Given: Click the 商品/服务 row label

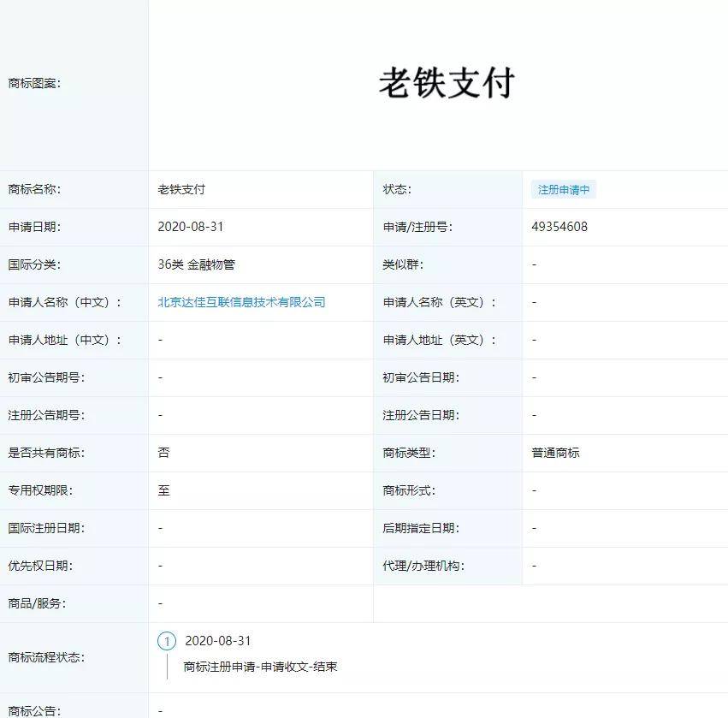Looking at the screenshot, I should click(37, 603).
